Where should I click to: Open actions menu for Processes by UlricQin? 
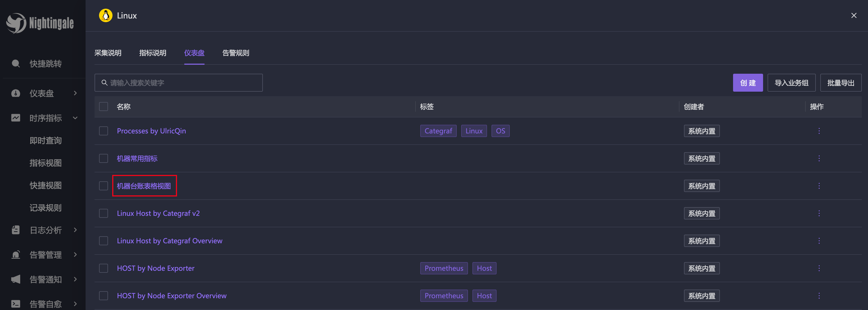point(819,131)
